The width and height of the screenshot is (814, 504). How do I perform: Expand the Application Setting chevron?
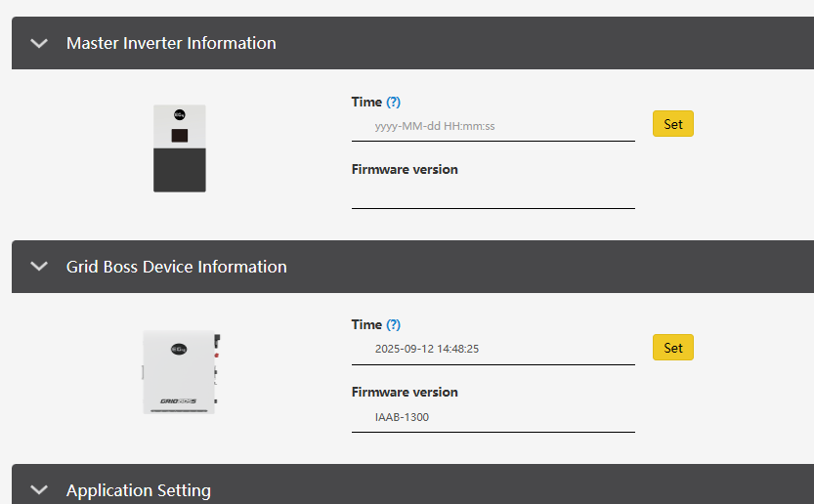pos(39,489)
